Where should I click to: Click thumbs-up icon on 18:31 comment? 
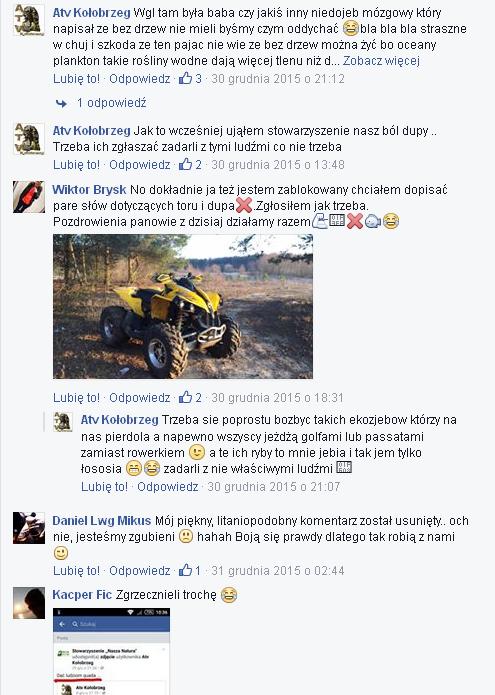click(x=185, y=397)
